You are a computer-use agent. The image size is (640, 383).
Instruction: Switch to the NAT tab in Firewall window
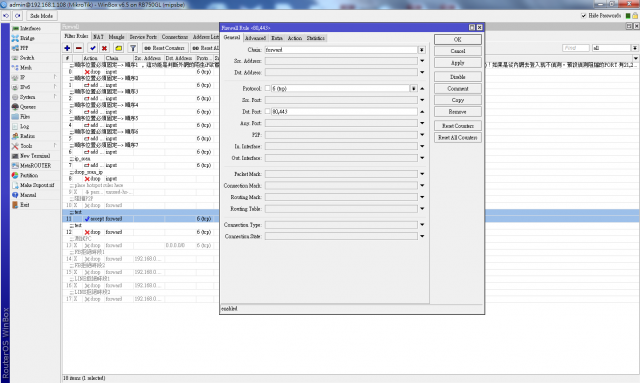98,37
